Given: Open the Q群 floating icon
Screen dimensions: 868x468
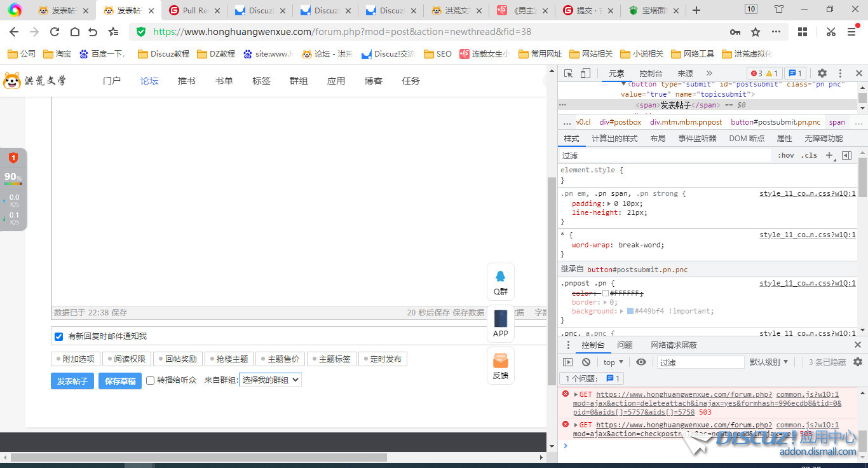Looking at the screenshot, I should pyautogui.click(x=500, y=282).
